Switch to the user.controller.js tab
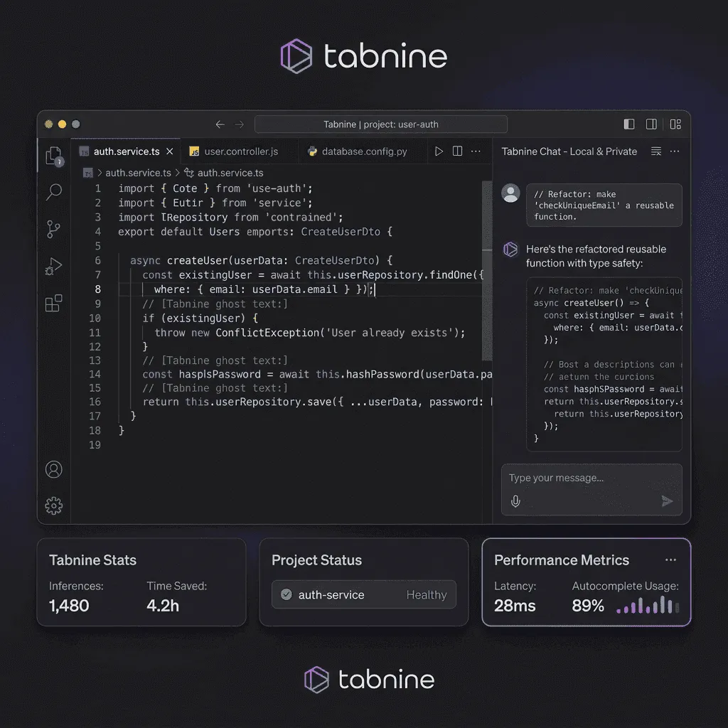This screenshot has width=728, height=728. click(x=240, y=151)
